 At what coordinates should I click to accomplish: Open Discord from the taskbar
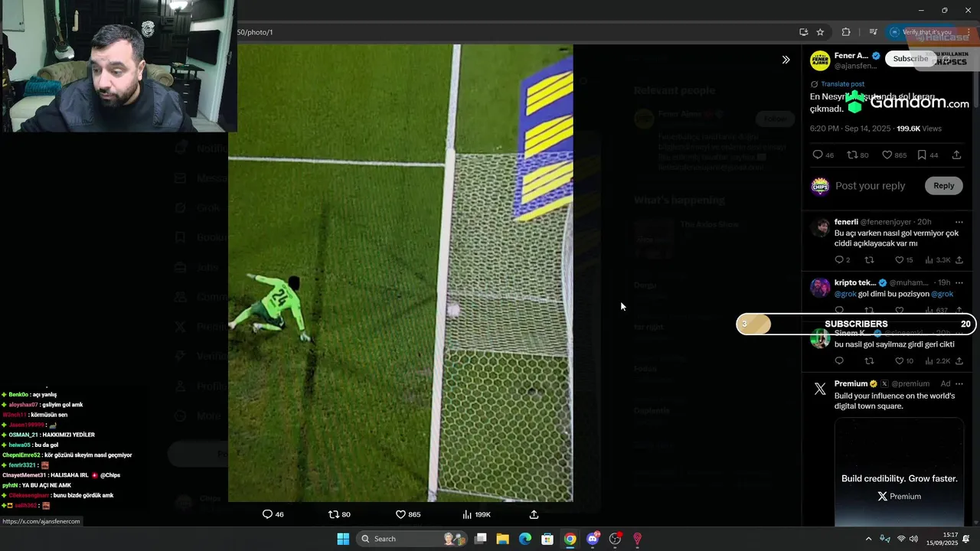[x=593, y=539]
